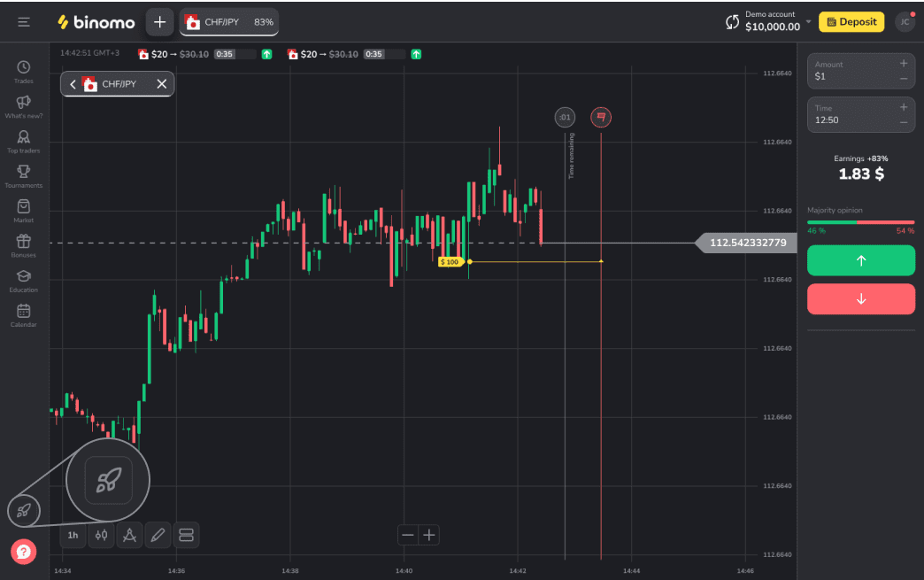Open the What's new announcements
The width and height of the screenshot is (924, 580).
(x=24, y=105)
